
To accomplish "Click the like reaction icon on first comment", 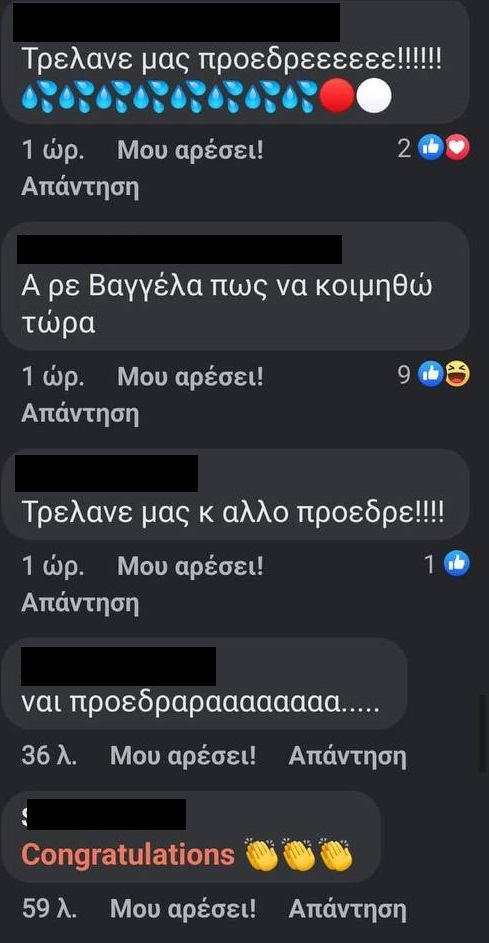I will (431, 147).
